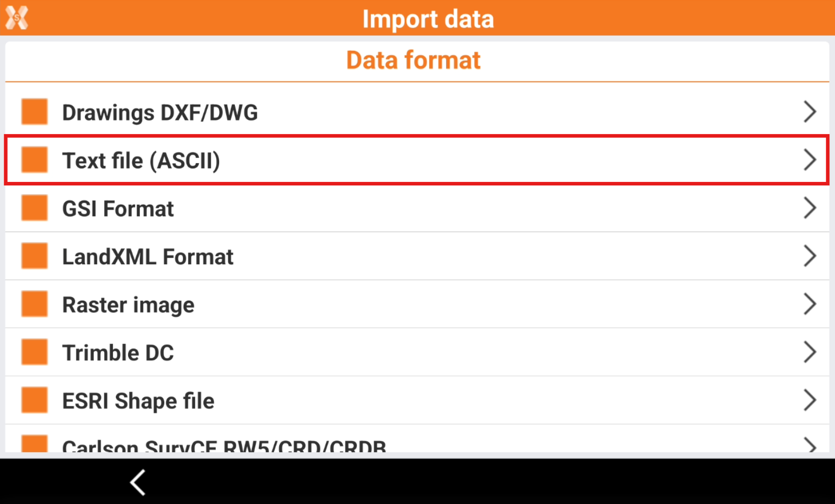Click the Data format section heading
This screenshot has width=835, height=504.
[413, 60]
